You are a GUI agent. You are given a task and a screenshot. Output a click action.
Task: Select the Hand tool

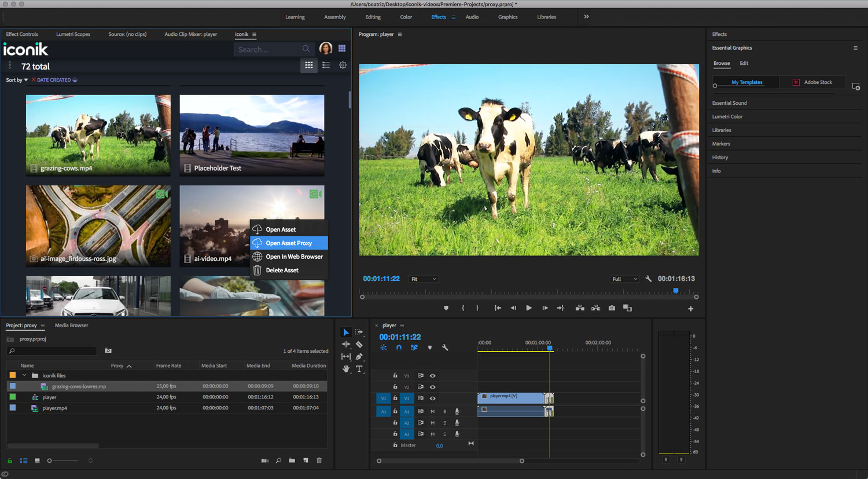coord(346,369)
